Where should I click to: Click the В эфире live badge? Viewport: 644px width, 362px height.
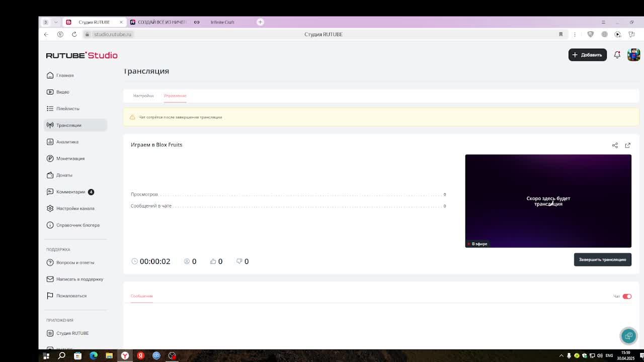click(477, 244)
